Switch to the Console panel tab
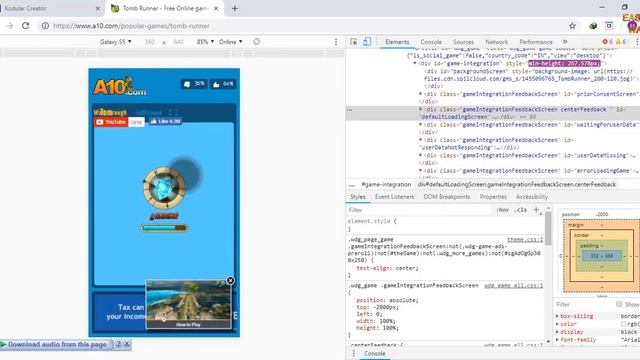This screenshot has height=360, width=640. [431, 42]
